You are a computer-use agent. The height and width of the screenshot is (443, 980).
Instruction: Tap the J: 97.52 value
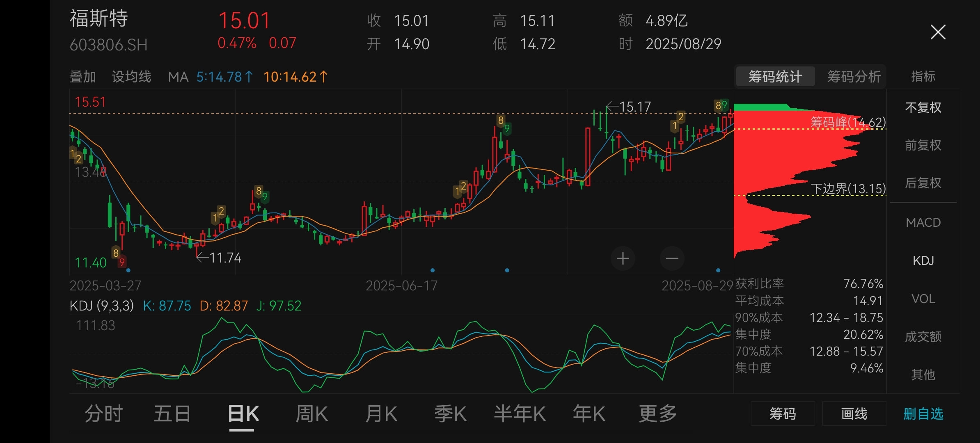click(279, 306)
